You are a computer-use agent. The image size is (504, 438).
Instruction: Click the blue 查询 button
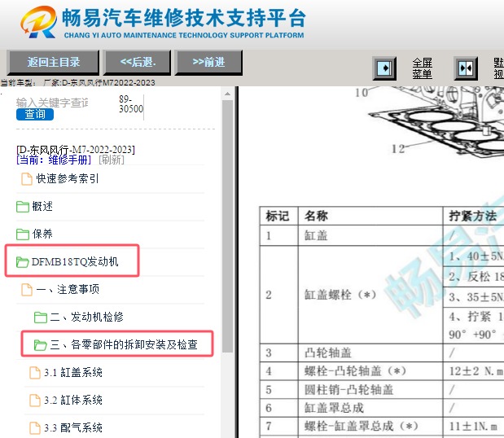pos(35,114)
